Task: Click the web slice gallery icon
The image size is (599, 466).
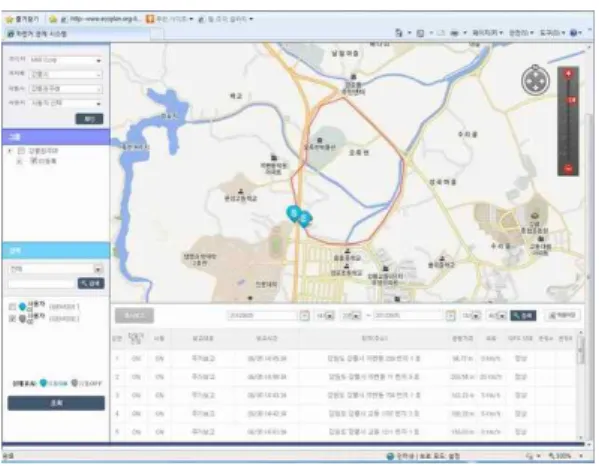Action: (x=202, y=19)
